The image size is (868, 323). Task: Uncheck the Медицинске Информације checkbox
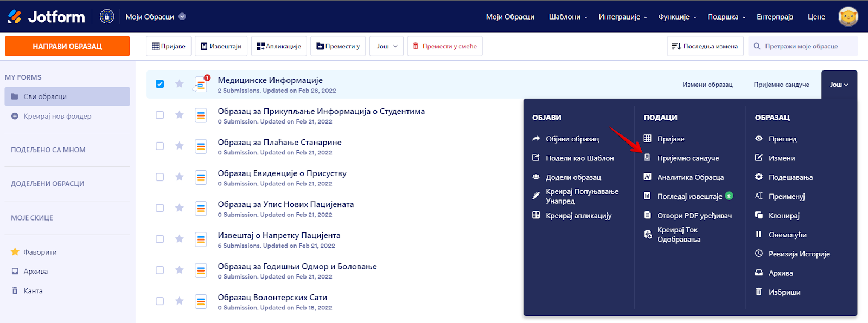159,84
